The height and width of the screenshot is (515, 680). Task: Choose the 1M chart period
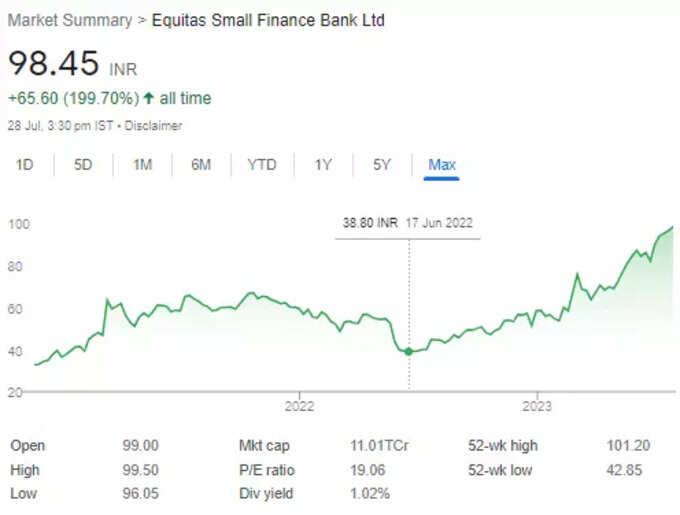(142, 165)
